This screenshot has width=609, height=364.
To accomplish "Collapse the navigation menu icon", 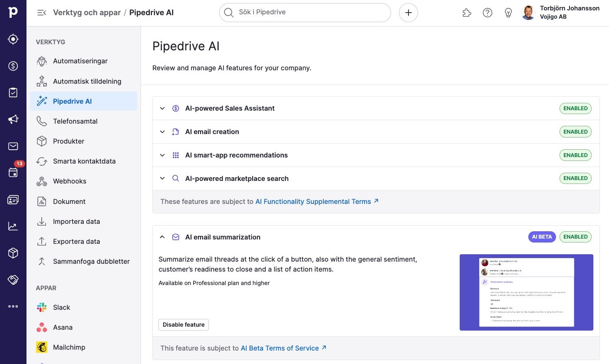I will tap(42, 13).
